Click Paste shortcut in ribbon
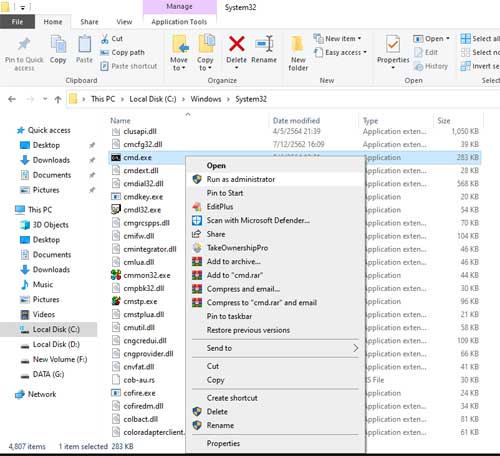Screen dimensions: 500x456 tap(129, 66)
